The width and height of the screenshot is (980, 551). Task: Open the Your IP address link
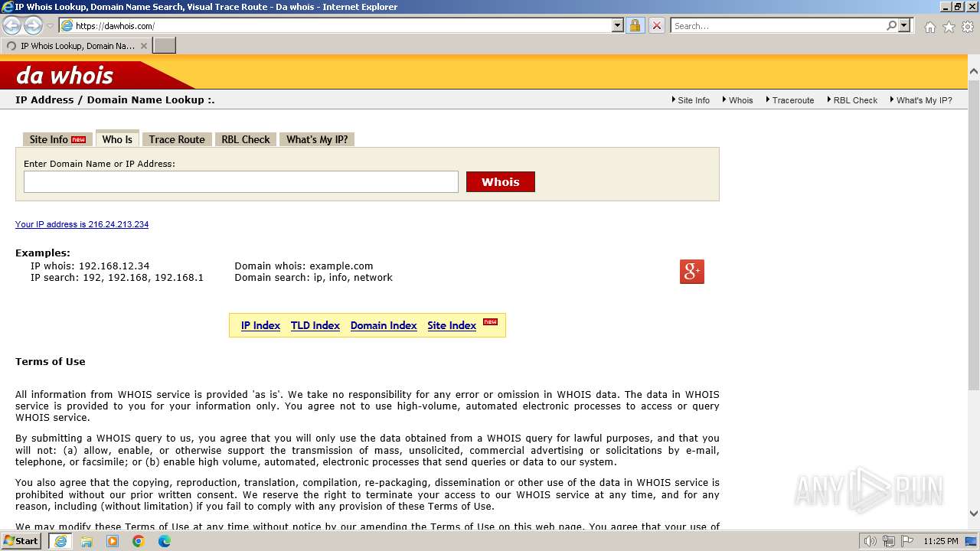[x=82, y=224]
